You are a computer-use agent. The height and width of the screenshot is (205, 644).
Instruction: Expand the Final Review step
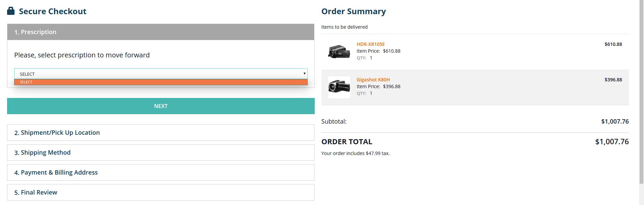(x=161, y=192)
